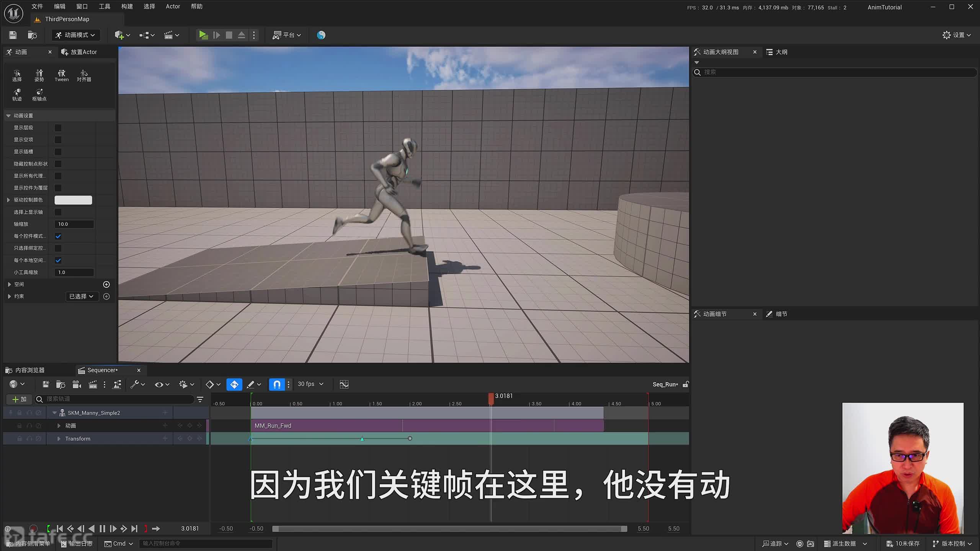Uncheck the 每个控件模式 checkbox
The height and width of the screenshot is (551, 980).
[58, 236]
